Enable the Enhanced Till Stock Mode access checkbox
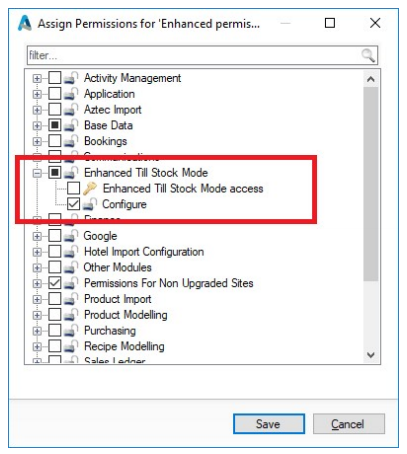 pos(74,188)
